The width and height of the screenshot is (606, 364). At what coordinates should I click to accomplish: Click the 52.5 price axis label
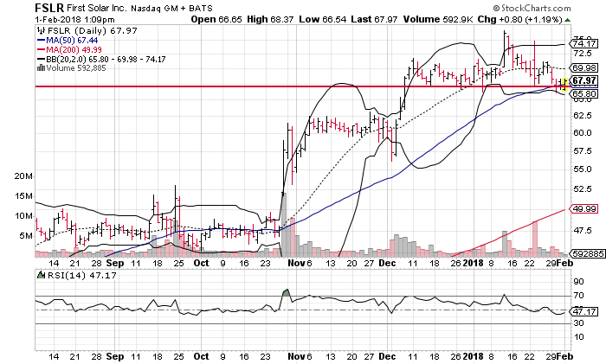[x=583, y=188]
